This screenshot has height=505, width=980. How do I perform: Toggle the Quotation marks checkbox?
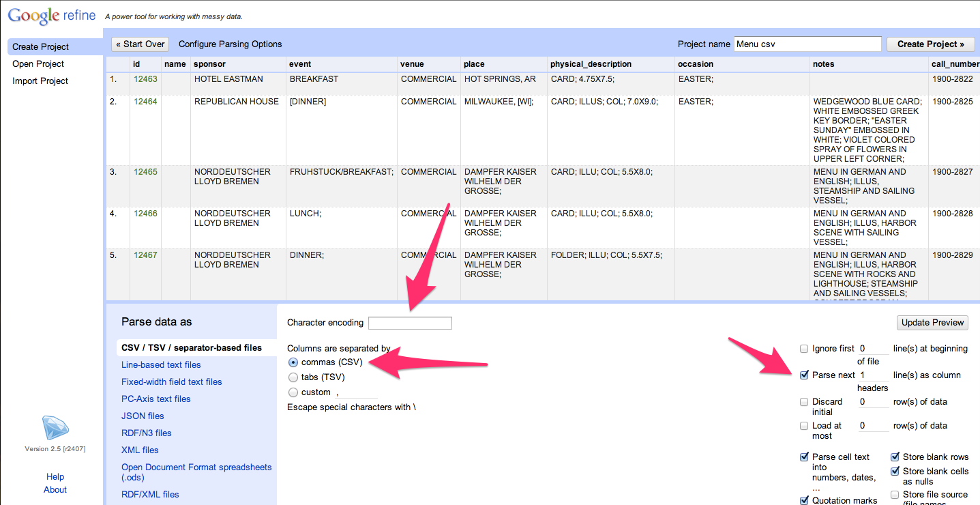tap(804, 501)
